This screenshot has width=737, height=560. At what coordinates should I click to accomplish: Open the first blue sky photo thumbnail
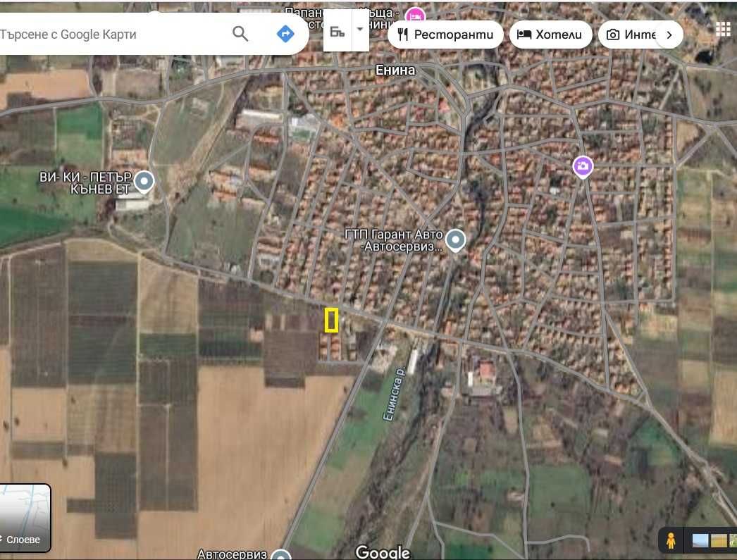pyautogui.click(x=700, y=541)
